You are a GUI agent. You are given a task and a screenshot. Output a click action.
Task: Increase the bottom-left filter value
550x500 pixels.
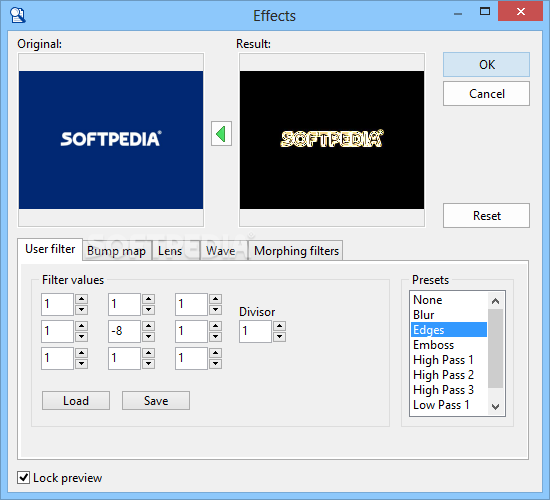click(x=82, y=353)
